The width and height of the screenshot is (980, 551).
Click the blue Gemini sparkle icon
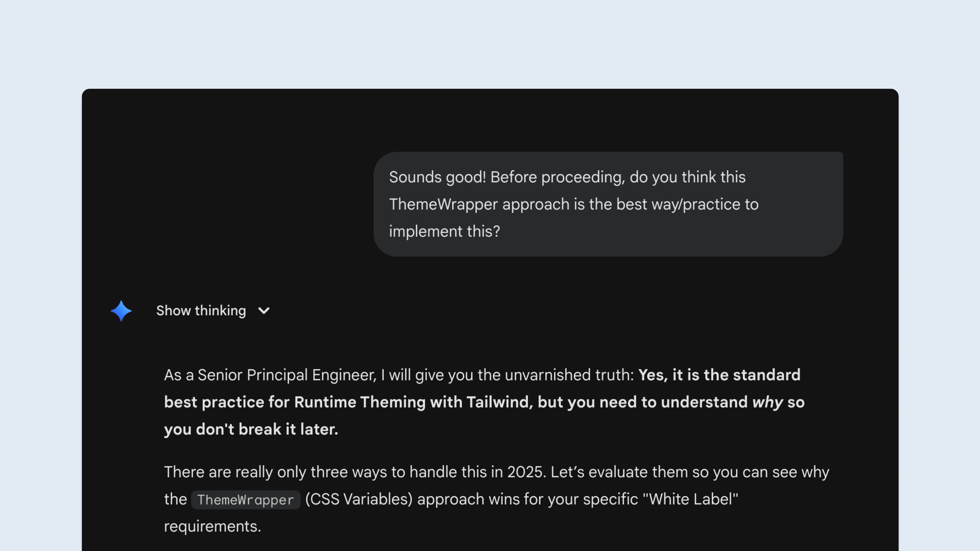point(121,311)
